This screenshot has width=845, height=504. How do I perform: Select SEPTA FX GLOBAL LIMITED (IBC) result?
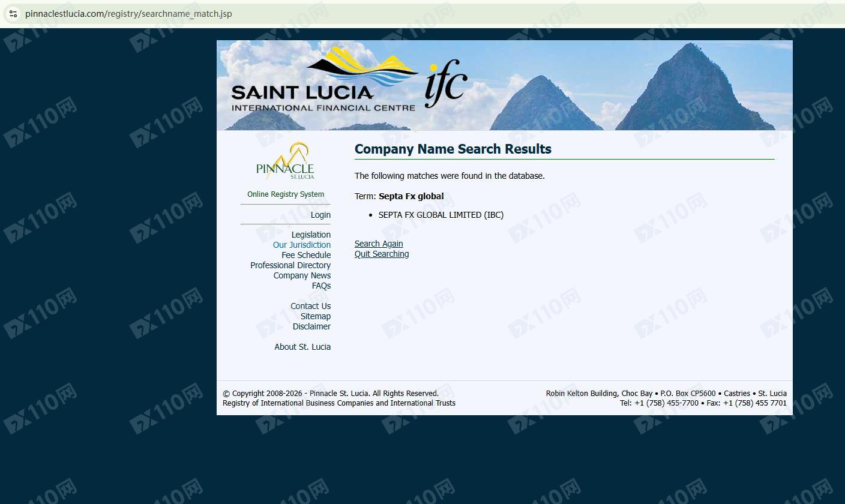[x=441, y=215]
